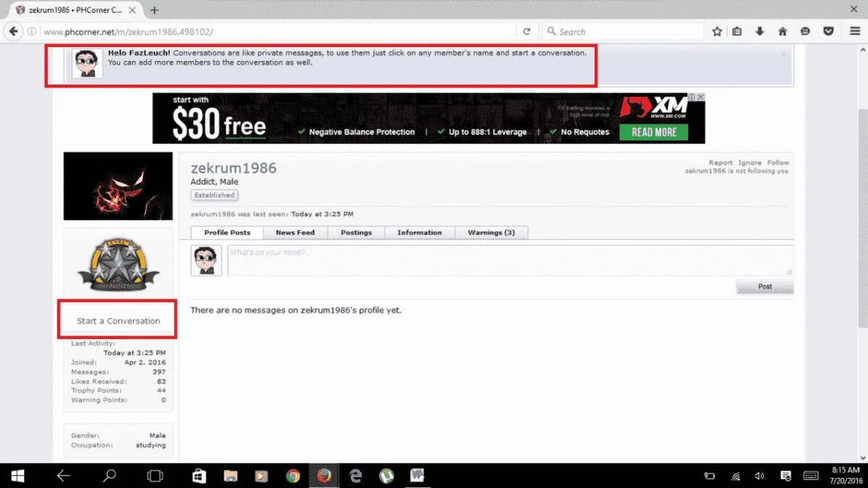The width and height of the screenshot is (868, 488).
Task: Open the volume icon in the system tray
Action: pos(759,476)
